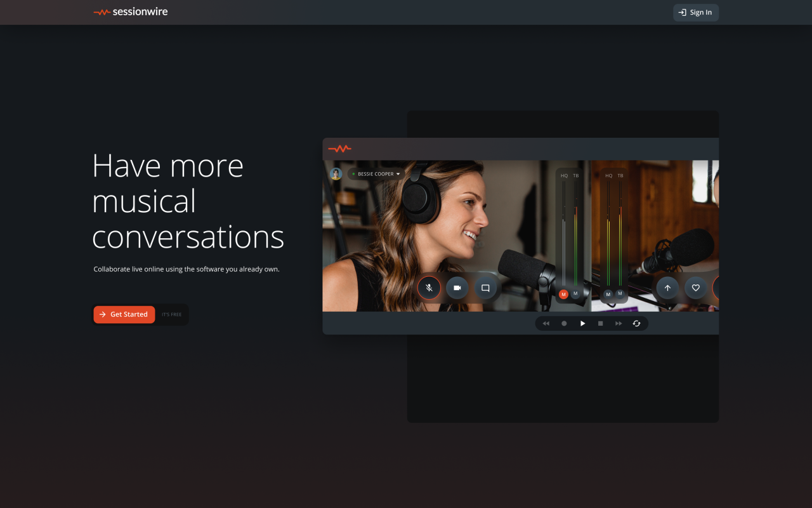Open chat with the speech bubble icon
The width and height of the screenshot is (812, 508).
click(x=485, y=288)
